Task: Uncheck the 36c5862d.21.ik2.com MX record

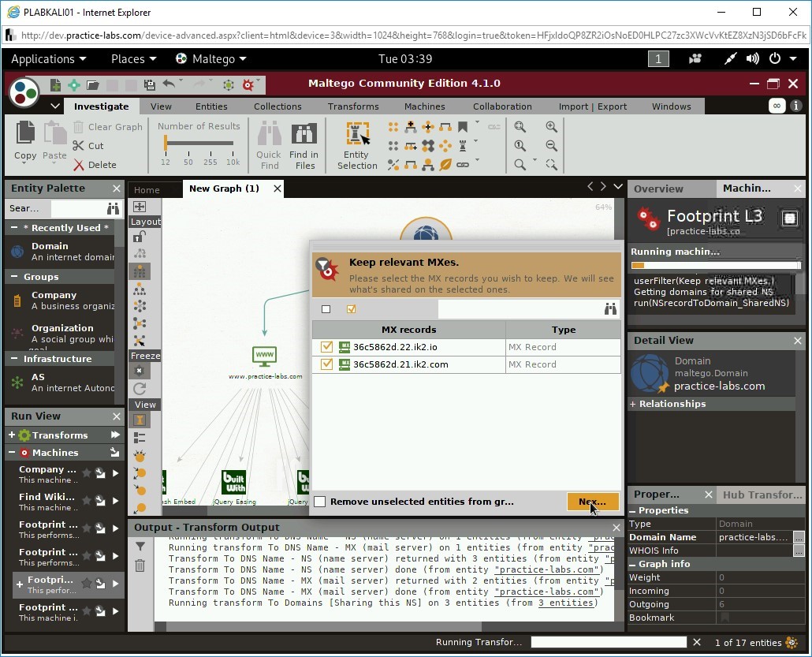Action: (326, 365)
